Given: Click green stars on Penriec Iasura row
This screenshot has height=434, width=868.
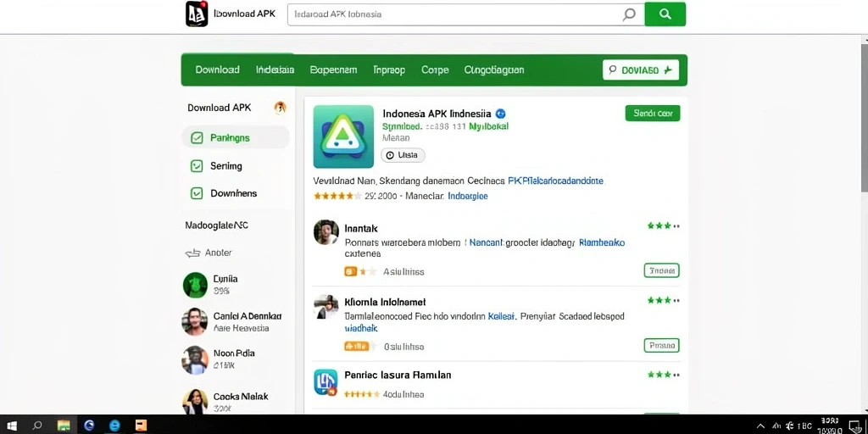Looking at the screenshot, I should click(x=663, y=375).
